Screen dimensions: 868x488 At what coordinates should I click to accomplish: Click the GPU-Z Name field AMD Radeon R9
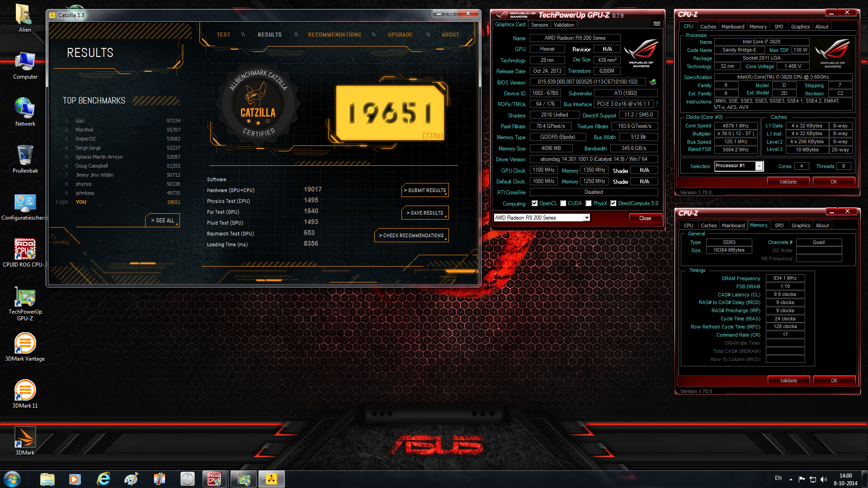tap(575, 38)
